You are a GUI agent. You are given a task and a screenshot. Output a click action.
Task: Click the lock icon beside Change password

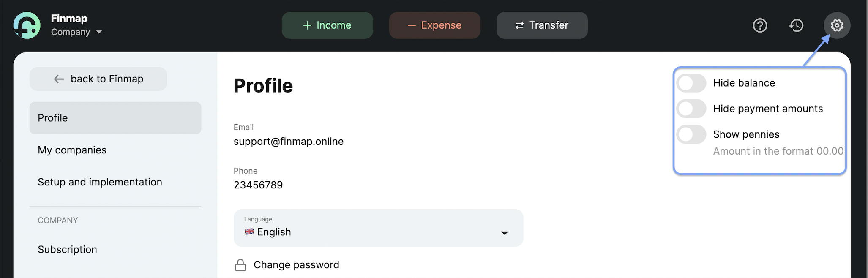[240, 265]
